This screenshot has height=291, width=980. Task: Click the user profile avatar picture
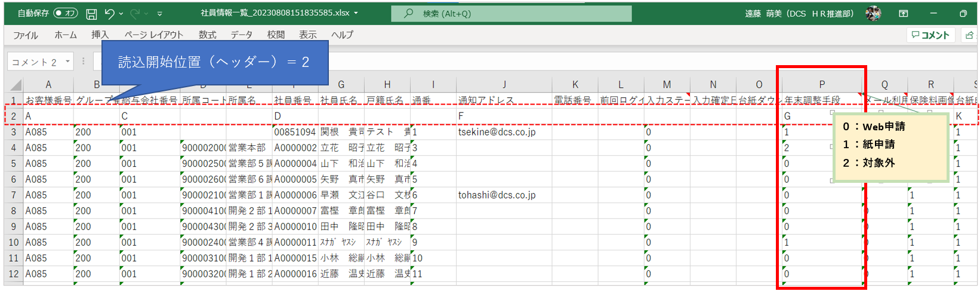(x=873, y=13)
